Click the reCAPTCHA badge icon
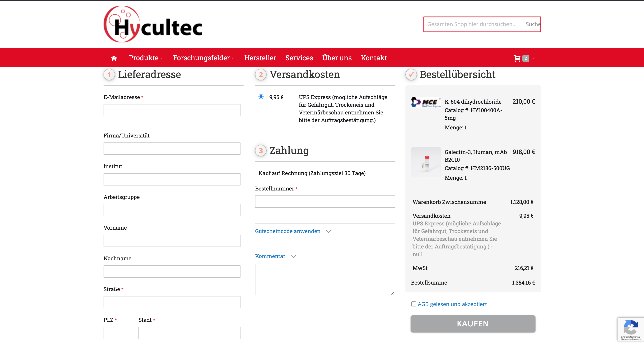Image resolution: width=644 pixels, height=346 pixels. [631, 327]
